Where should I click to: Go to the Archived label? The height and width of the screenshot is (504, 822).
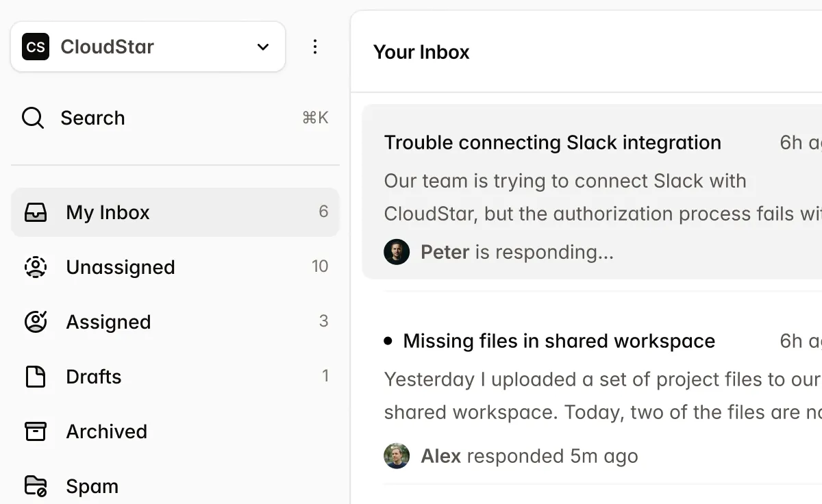pos(106,431)
